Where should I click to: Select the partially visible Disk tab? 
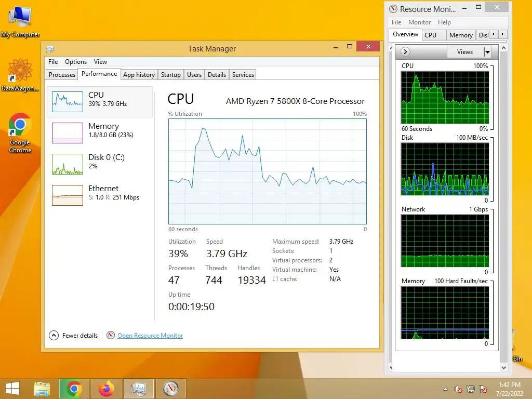(483, 35)
